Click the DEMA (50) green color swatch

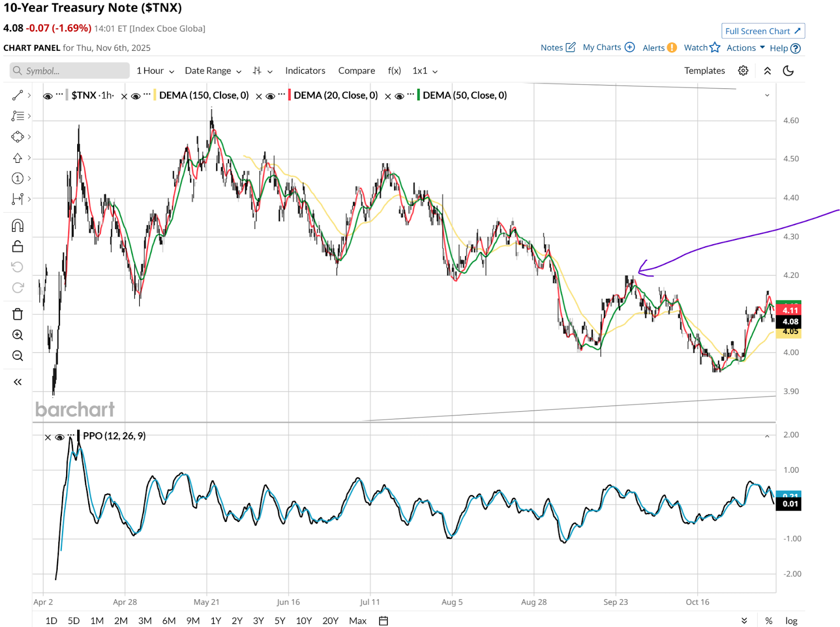[x=418, y=95]
